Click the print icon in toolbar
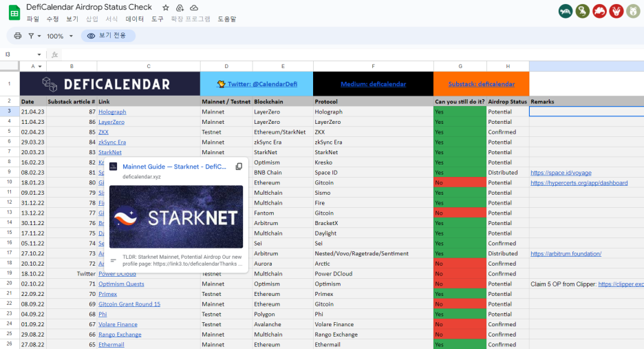The height and width of the screenshot is (349, 644). tap(18, 36)
